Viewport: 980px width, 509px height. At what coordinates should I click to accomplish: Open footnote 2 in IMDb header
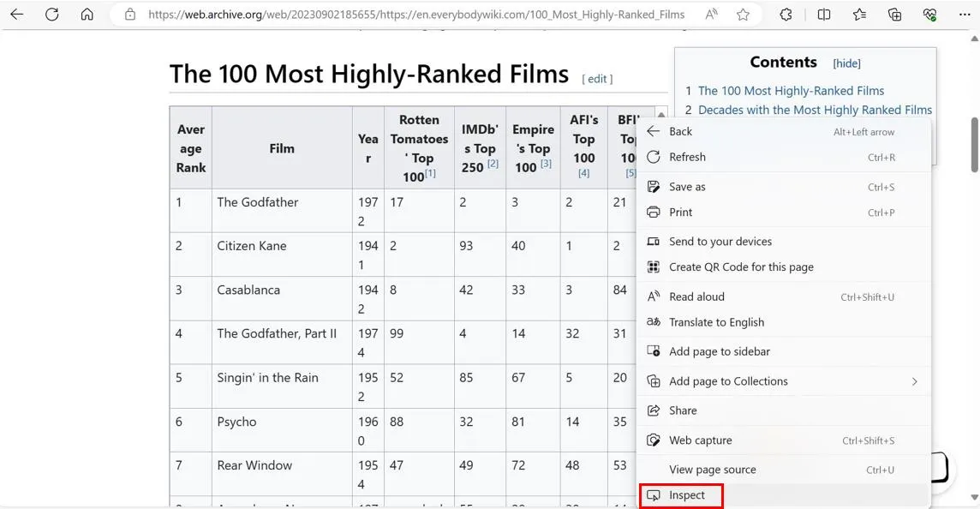pos(493,163)
